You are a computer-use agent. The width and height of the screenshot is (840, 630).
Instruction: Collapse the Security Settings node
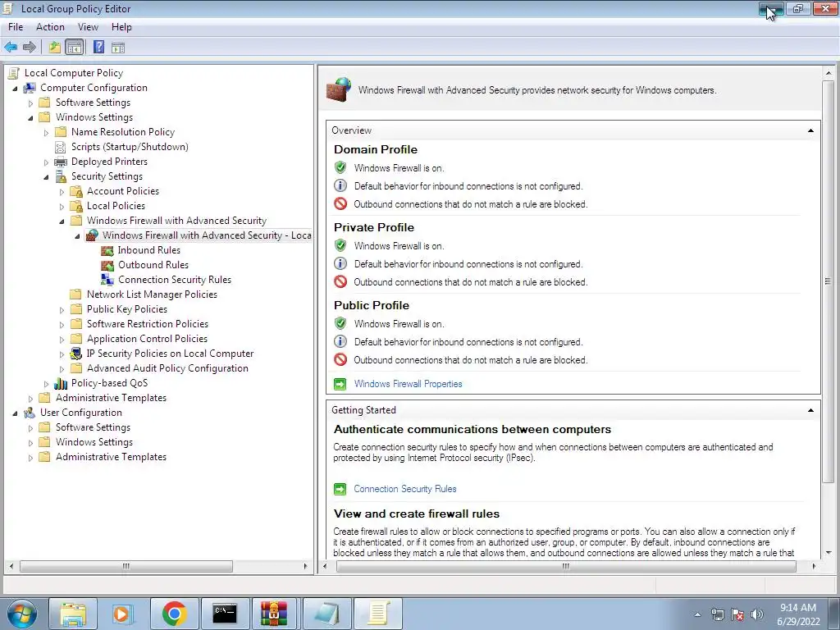[46, 177]
